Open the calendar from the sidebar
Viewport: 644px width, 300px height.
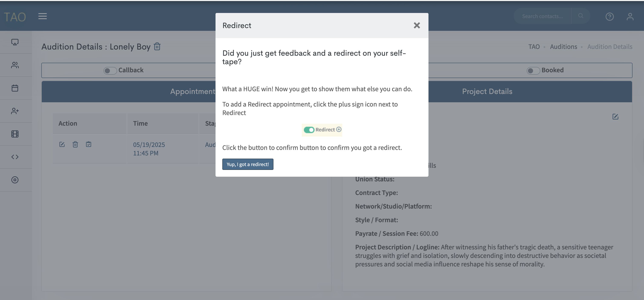click(x=15, y=88)
